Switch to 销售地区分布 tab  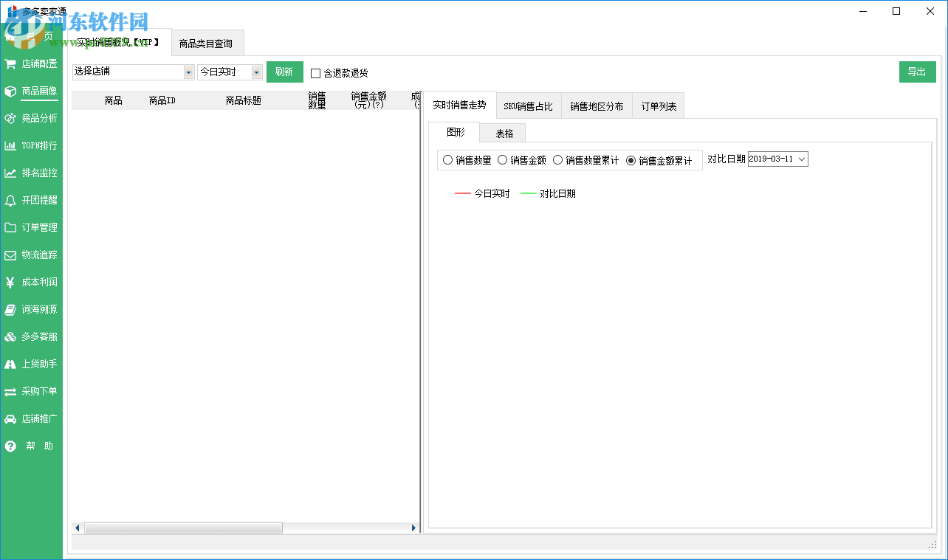(x=597, y=106)
